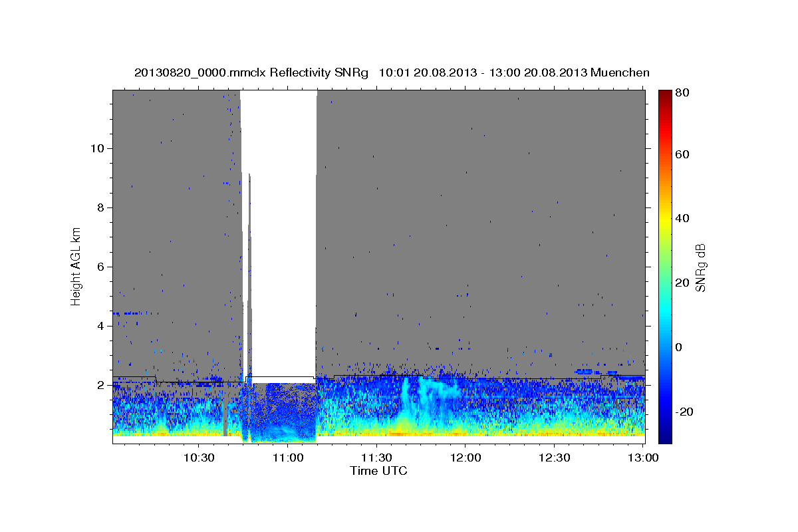Click the colorbar value 0
Image resolution: width=798 pixels, height=532 pixels.
tap(680, 347)
